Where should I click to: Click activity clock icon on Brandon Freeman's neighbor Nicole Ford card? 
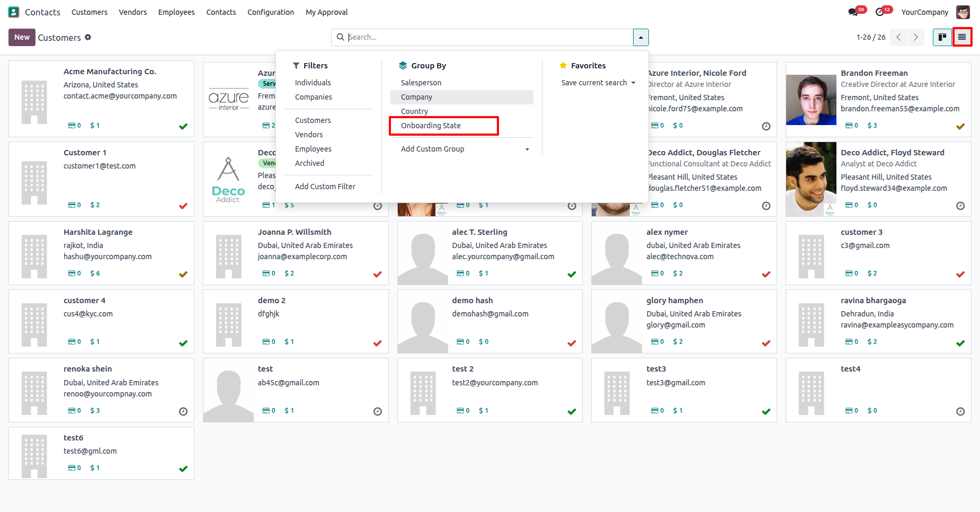766,126
